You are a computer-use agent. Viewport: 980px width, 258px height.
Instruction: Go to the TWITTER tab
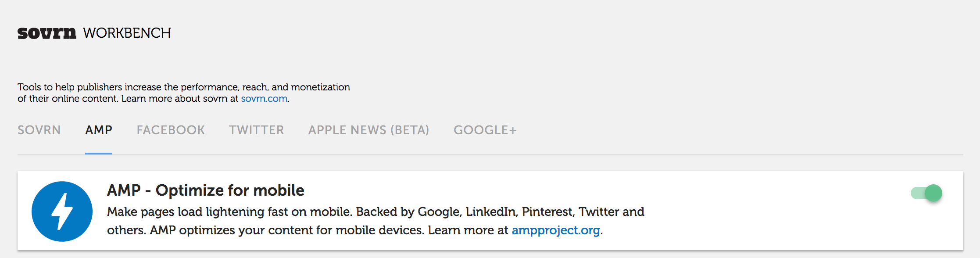(x=257, y=130)
